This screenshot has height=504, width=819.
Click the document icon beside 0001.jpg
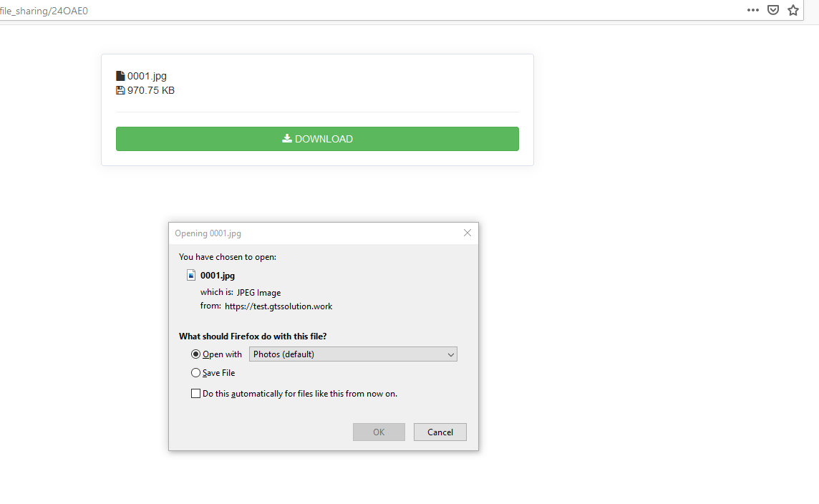[x=120, y=75]
